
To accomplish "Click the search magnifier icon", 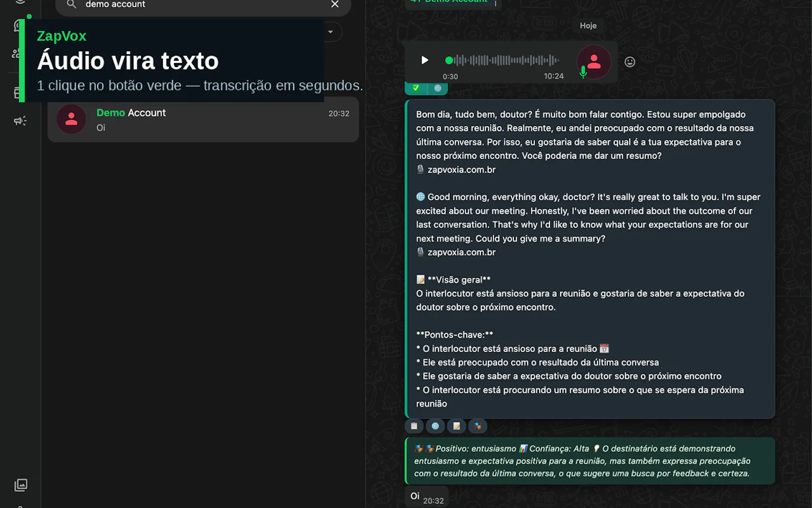I will click(72, 4).
